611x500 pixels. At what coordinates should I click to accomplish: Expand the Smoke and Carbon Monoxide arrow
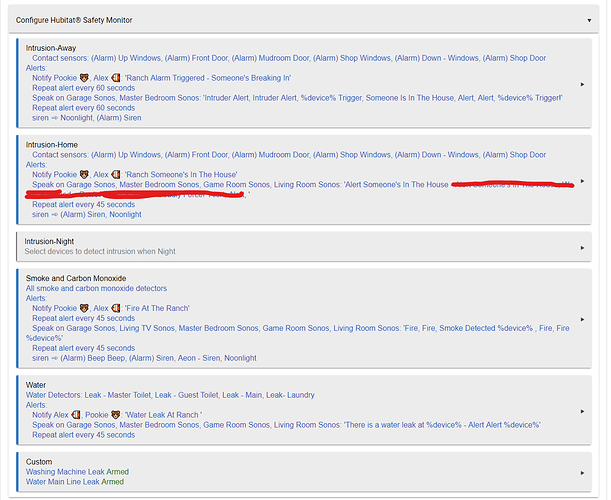point(582,319)
